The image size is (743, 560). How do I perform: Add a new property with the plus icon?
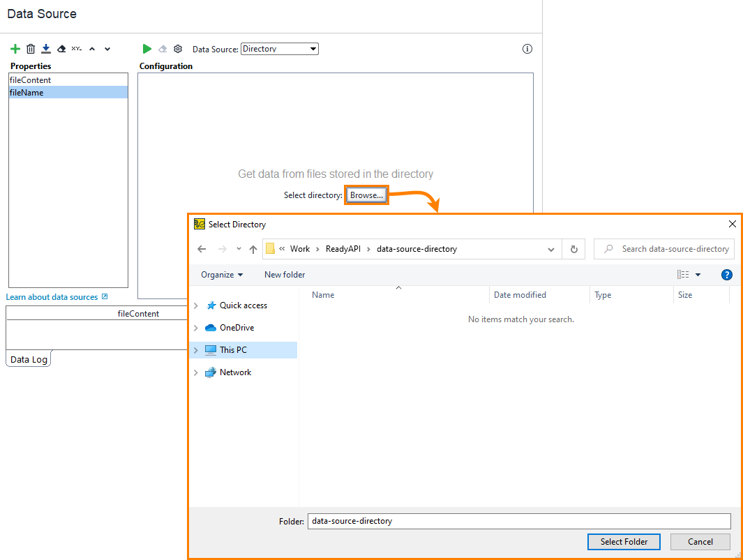pyautogui.click(x=15, y=49)
